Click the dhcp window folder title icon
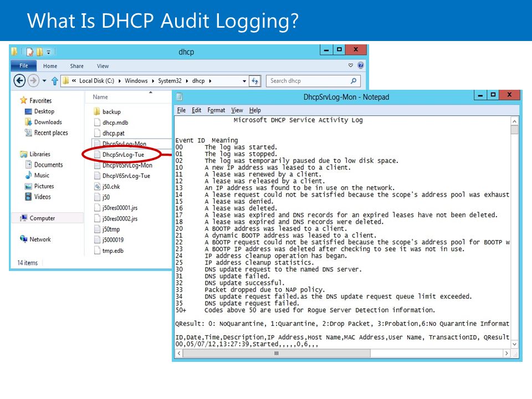 click(x=14, y=52)
